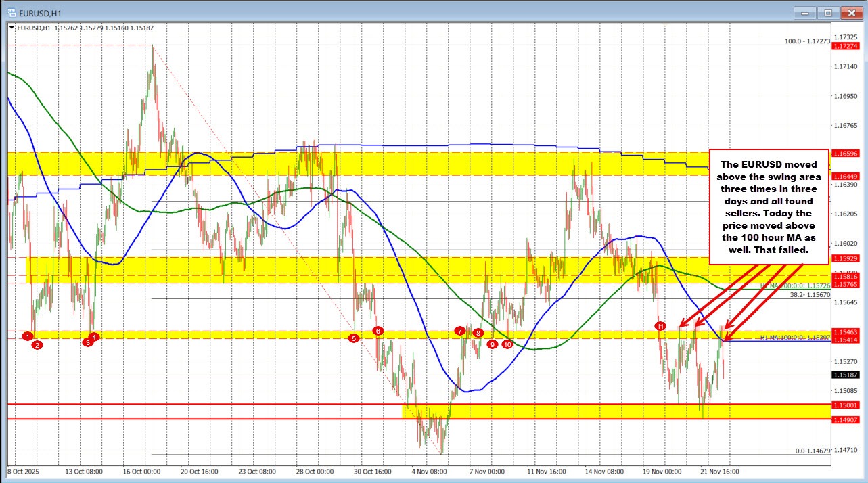Select red circle marker number 9
This screenshot has height=483, width=868.
[493, 344]
